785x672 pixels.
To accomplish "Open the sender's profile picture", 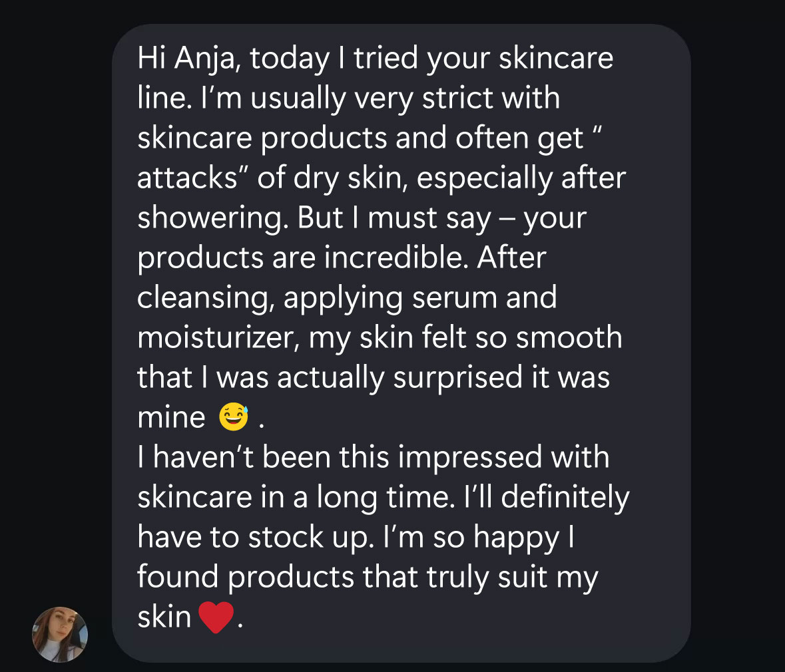I will 59,635.
